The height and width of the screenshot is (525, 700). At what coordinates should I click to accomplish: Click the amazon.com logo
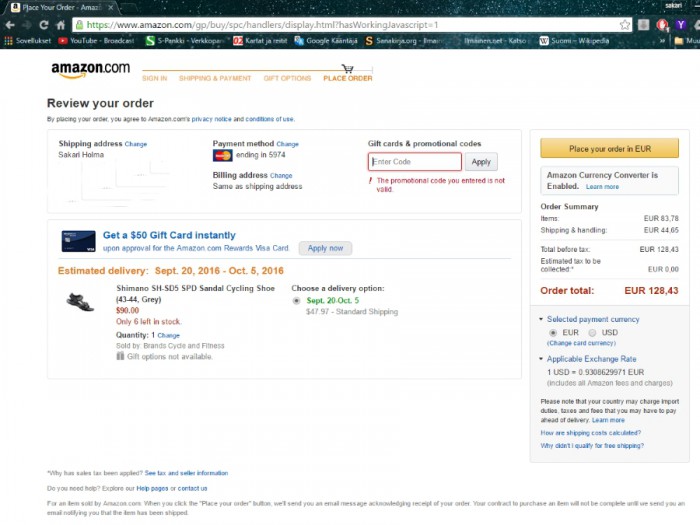(x=90, y=70)
